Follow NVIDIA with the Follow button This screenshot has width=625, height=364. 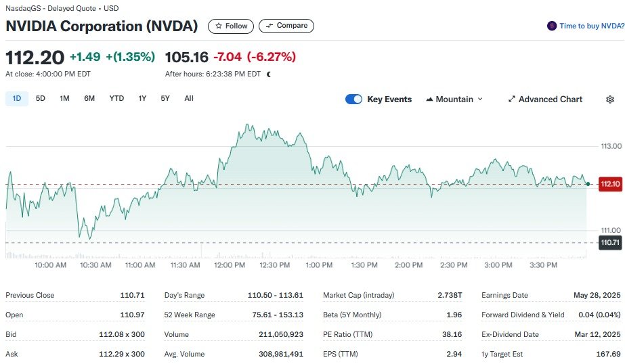click(231, 26)
